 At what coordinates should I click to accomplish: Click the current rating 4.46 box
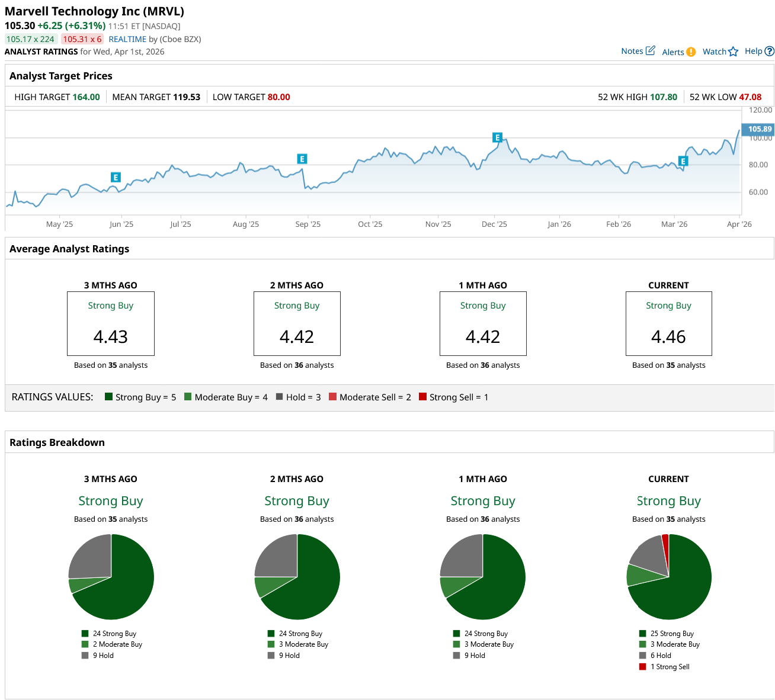pyautogui.click(x=668, y=323)
